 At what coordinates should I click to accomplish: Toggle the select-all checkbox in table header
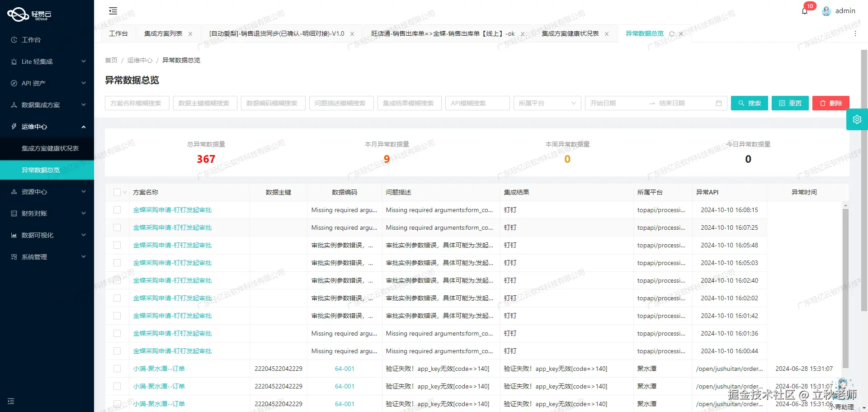point(116,192)
